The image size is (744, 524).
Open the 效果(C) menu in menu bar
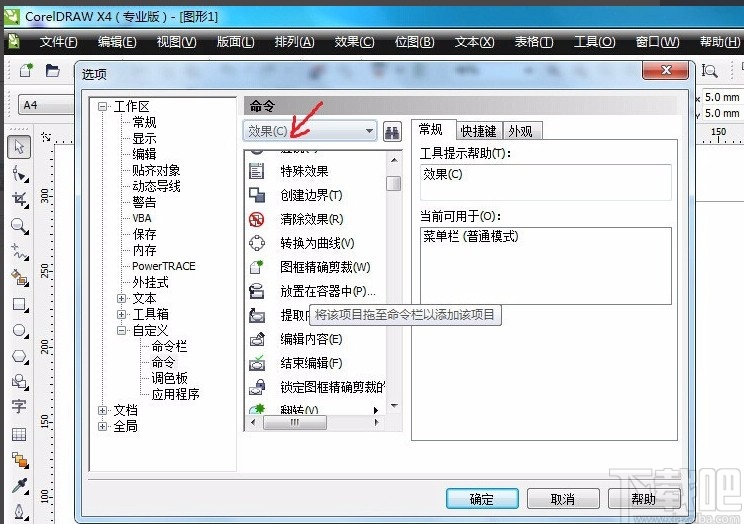pyautogui.click(x=354, y=42)
